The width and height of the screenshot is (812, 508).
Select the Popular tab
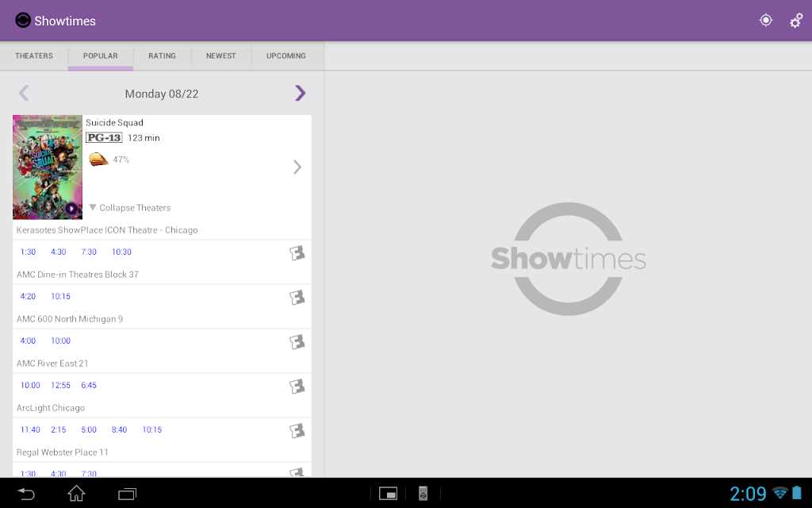pos(101,56)
